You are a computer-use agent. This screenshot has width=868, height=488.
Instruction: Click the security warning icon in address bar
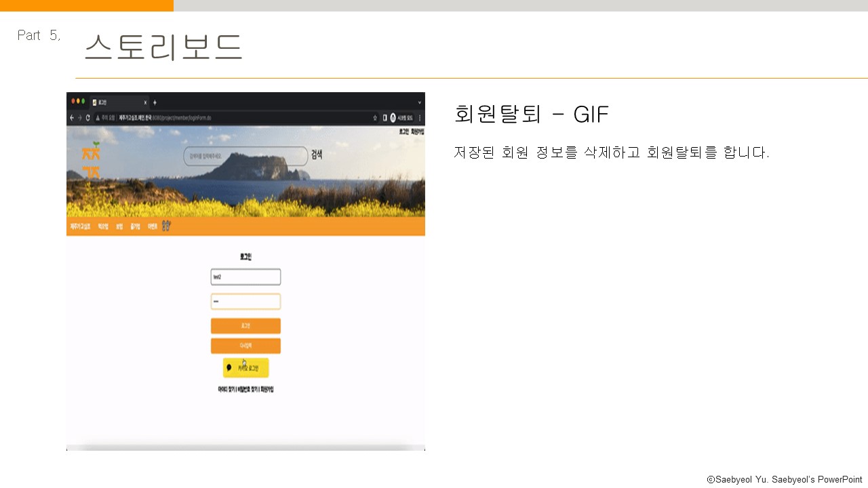98,118
